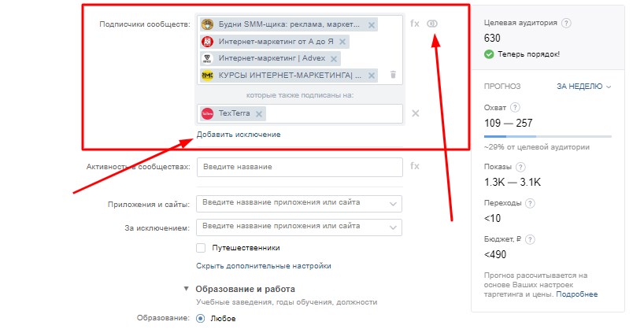Click fx icon next to Подписчики сообществ
644x329 pixels.
(x=415, y=24)
